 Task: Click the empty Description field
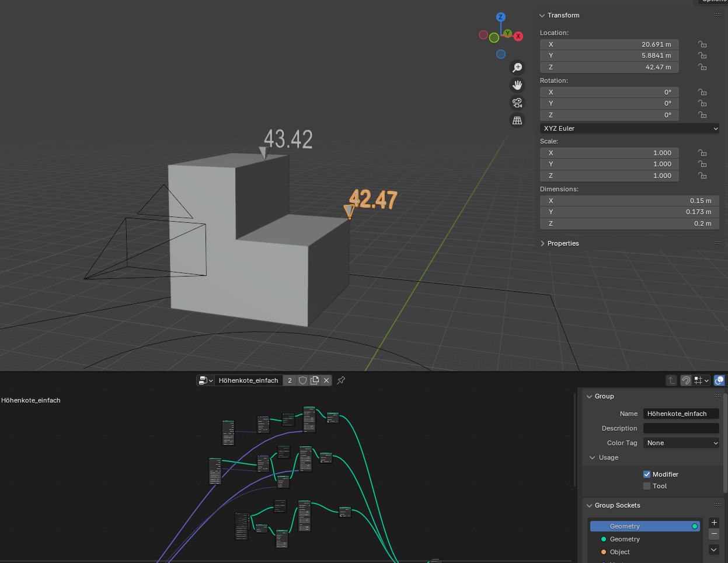point(681,428)
